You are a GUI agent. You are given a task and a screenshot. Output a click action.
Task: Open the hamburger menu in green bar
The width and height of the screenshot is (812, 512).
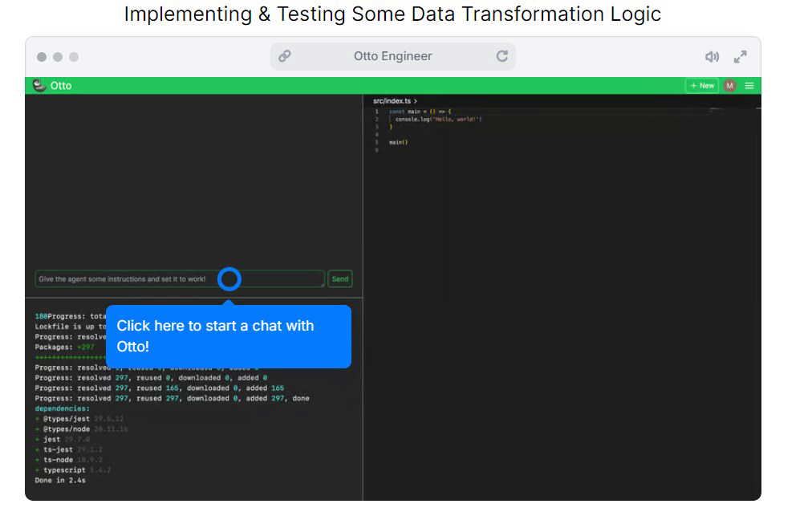(x=749, y=86)
